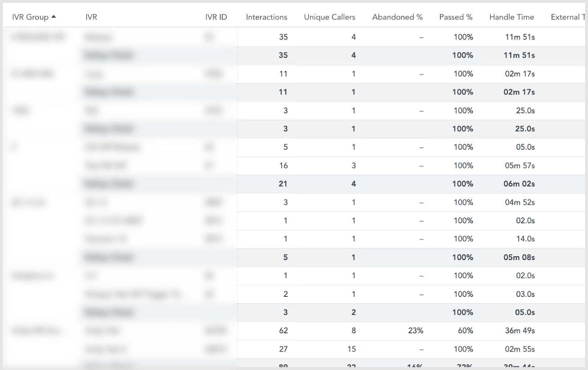588x370 pixels.
Task: Click the 62 interactions cell
Action: click(x=283, y=331)
